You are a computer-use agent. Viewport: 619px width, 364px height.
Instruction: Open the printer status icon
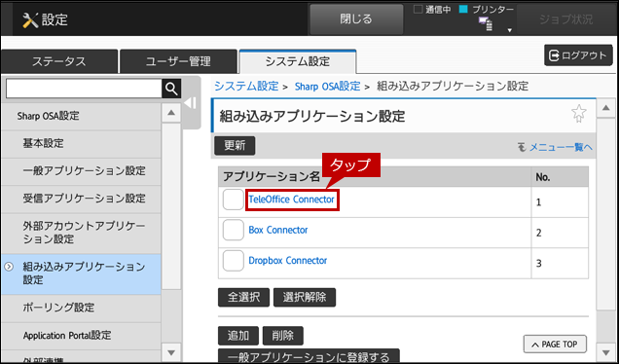[x=485, y=24]
